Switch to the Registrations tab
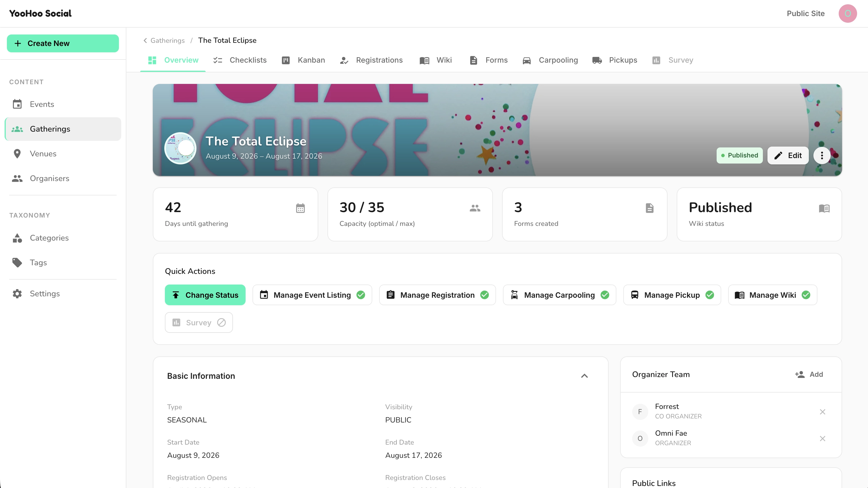This screenshot has height=488, width=868. 371,60
